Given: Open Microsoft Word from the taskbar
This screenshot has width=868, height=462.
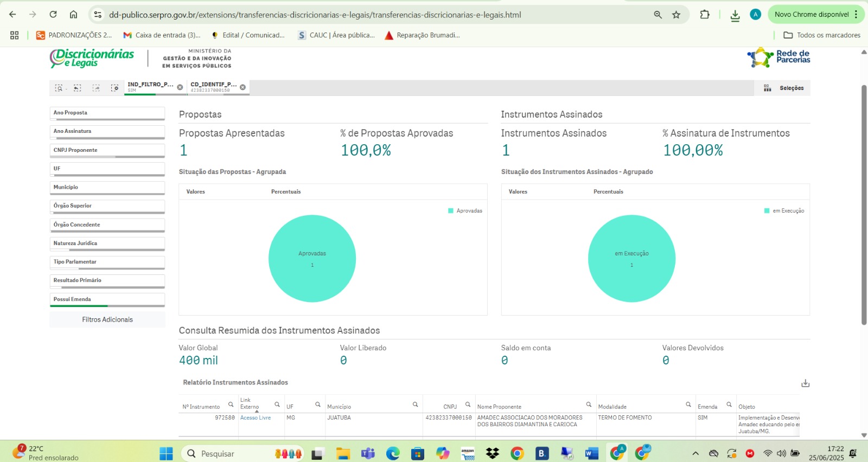Looking at the screenshot, I should coord(592,453).
